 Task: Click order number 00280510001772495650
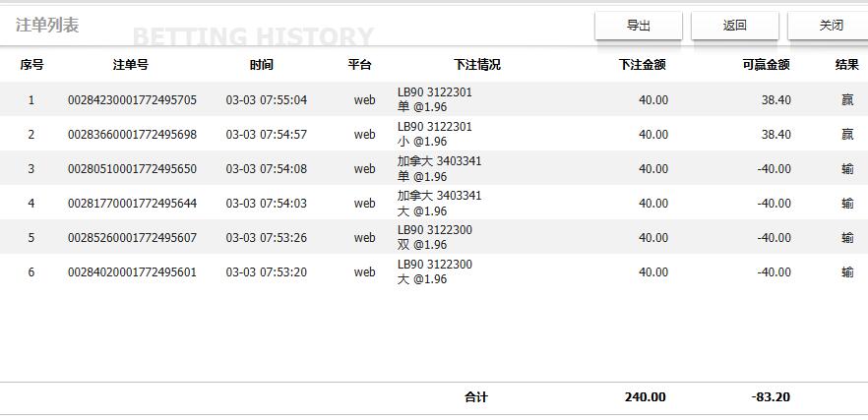[132, 169]
